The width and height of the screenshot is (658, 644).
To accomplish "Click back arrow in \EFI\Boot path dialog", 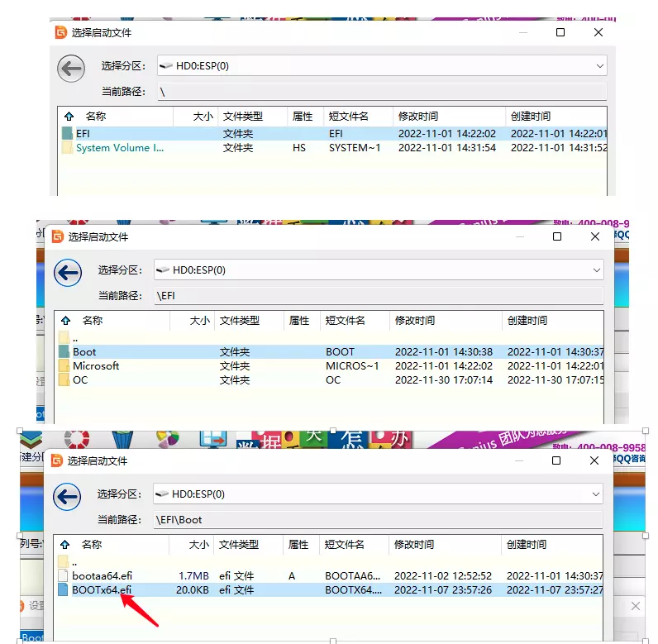I will pos(68,497).
